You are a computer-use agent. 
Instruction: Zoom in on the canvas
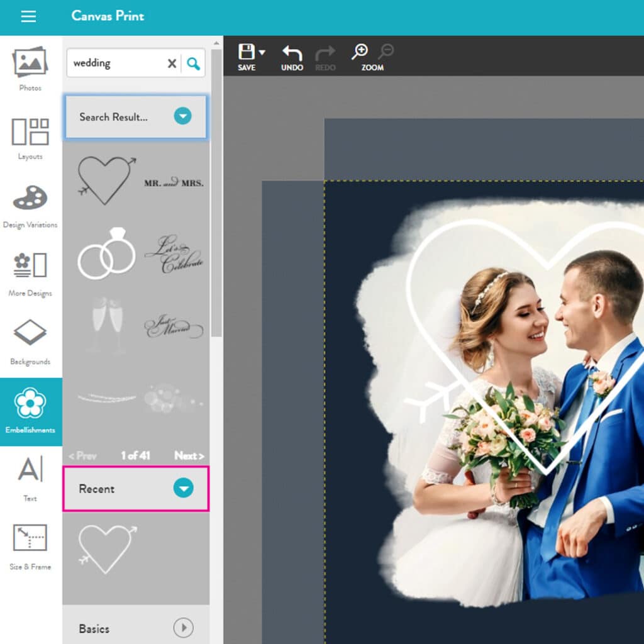click(x=360, y=52)
